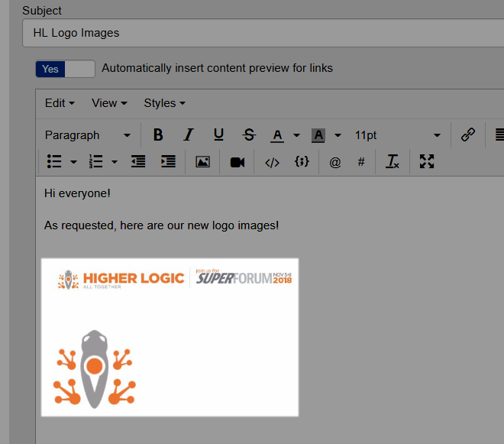Insert a video with camera icon
Screen dimensions: 504x444
point(237,162)
